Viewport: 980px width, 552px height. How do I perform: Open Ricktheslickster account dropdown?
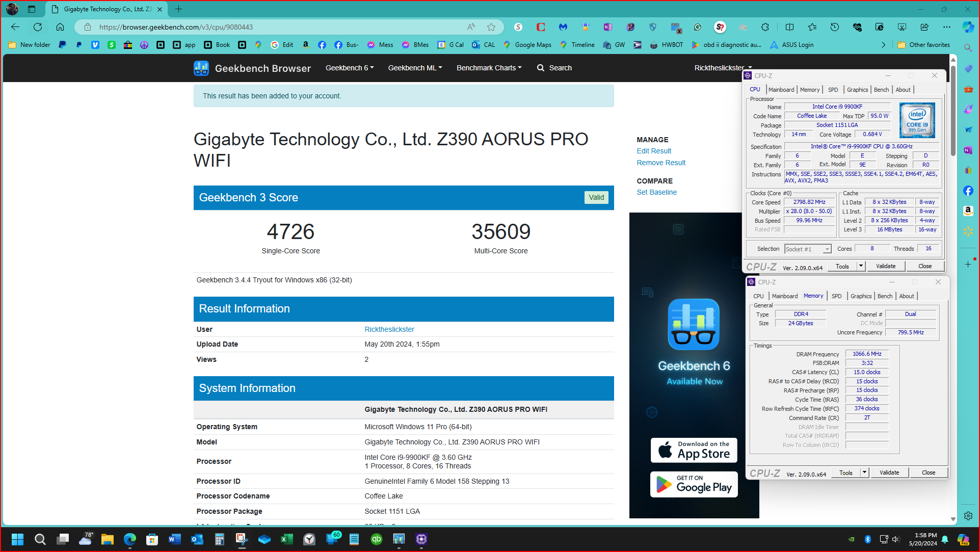(x=723, y=68)
